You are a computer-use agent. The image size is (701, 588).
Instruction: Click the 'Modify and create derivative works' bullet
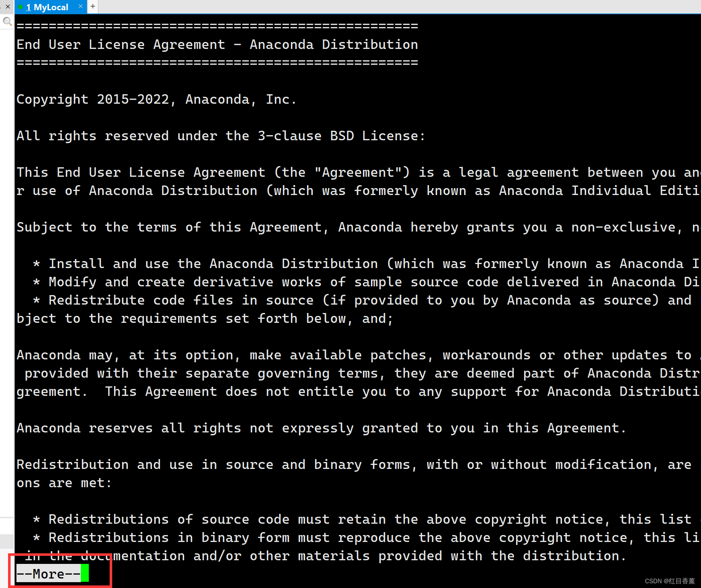pos(366,282)
